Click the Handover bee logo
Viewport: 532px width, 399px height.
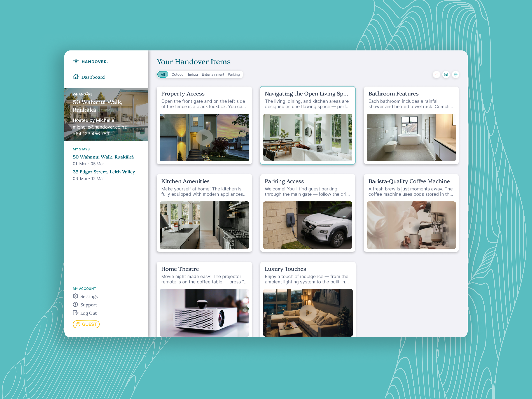(x=76, y=62)
